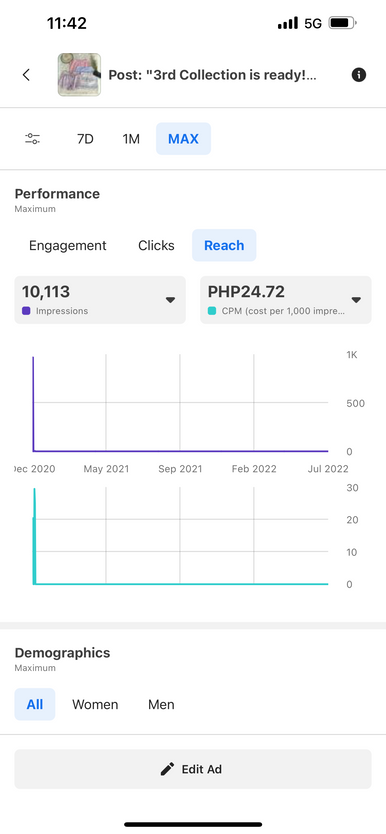This screenshot has width=386, height=834.
Task: Tap the cellular signal bars icon
Action: tap(288, 23)
